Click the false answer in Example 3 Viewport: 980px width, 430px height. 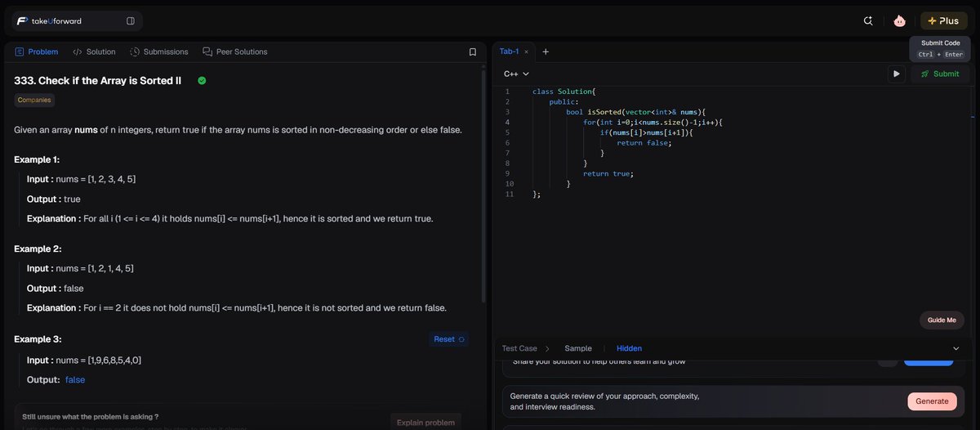pos(75,379)
